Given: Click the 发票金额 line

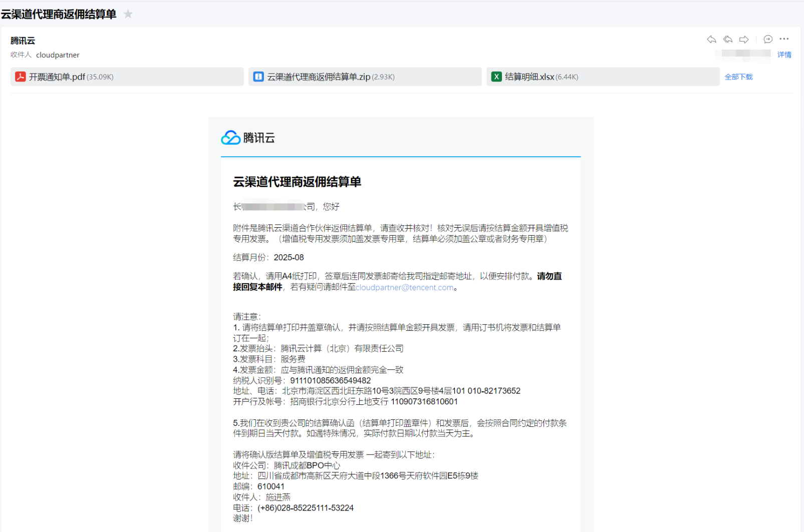Looking at the screenshot, I should (318, 370).
